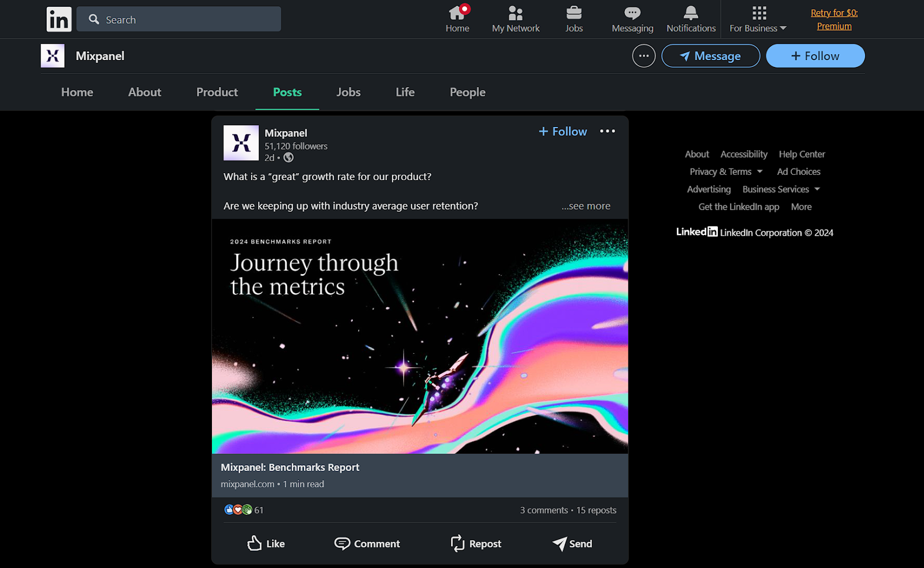Switch to the Life tab
This screenshot has height=568, width=924.
pyautogui.click(x=405, y=92)
